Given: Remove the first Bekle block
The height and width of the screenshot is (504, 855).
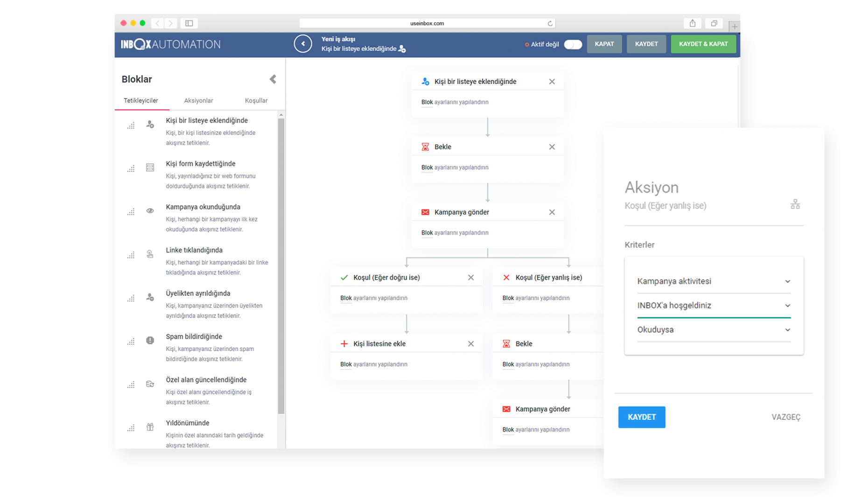Looking at the screenshot, I should tap(552, 147).
